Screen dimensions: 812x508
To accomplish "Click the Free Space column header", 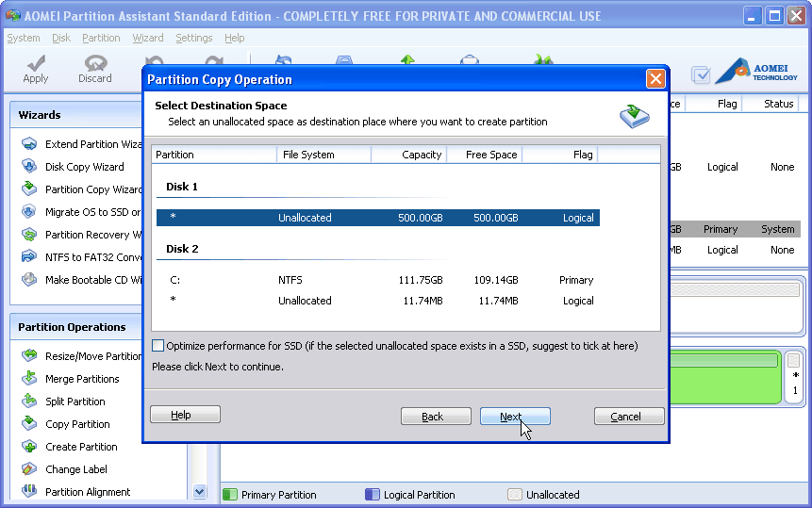I will pos(484,155).
